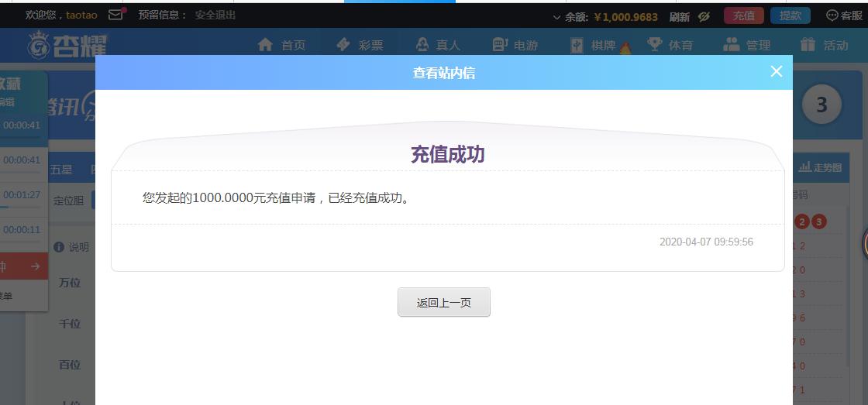
Task: Open the 走势图 trend chart
Action: (x=820, y=167)
